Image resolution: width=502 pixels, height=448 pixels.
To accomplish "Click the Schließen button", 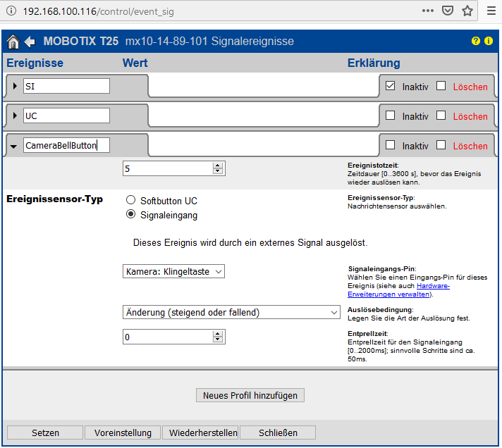I will click(x=278, y=433).
